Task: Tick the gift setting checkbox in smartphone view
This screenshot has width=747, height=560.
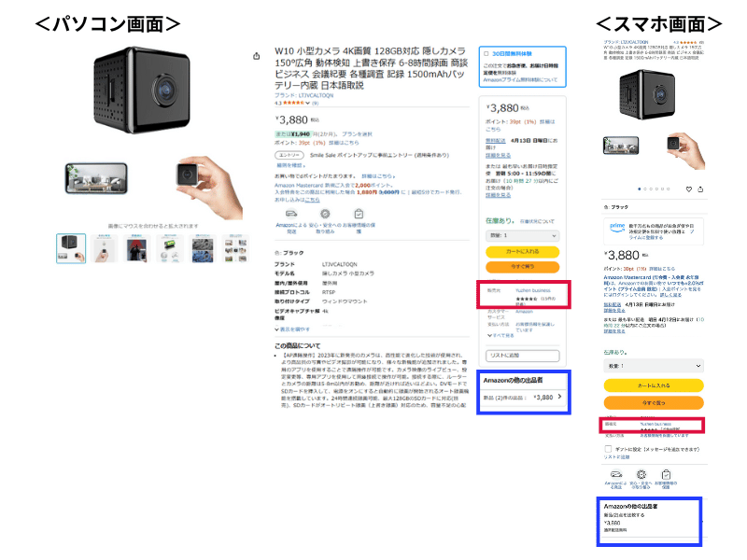Action: [608, 449]
